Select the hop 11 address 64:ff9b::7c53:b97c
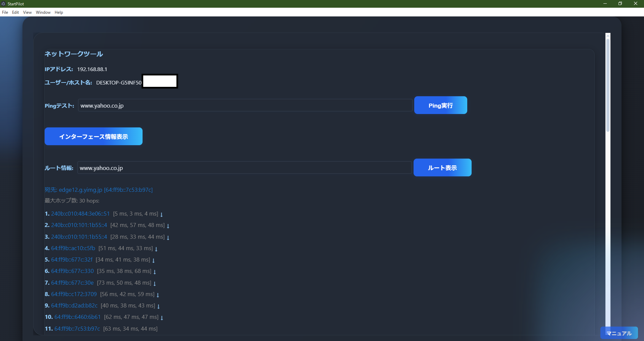644x341 pixels. [77, 329]
